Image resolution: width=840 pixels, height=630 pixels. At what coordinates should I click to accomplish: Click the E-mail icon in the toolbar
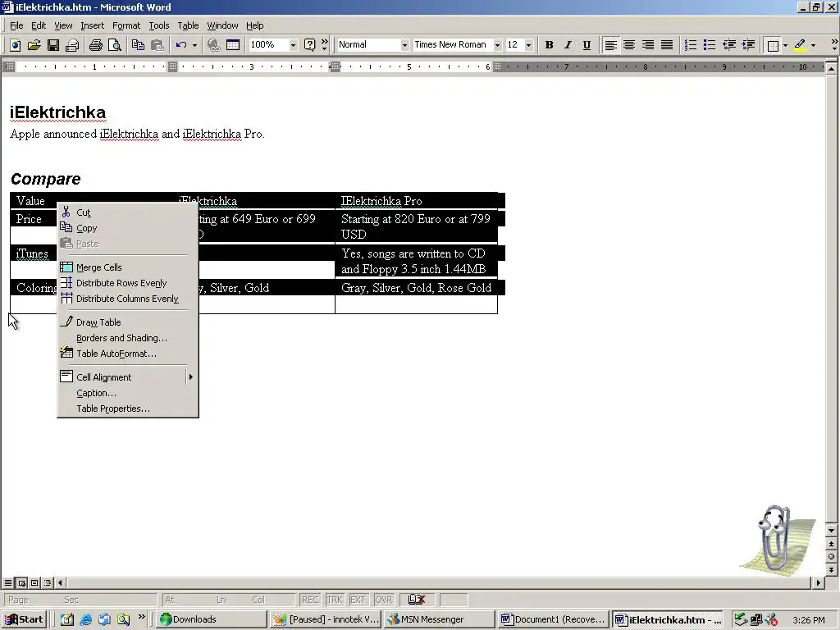[72, 45]
